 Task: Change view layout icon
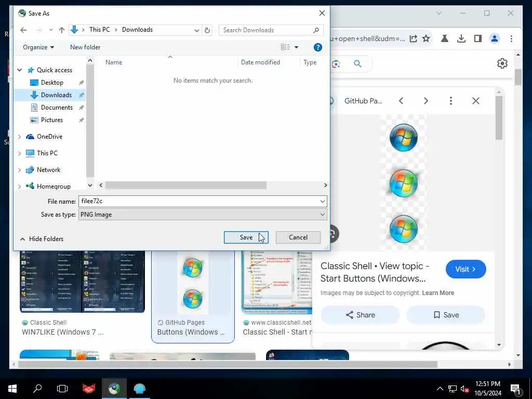pos(285,47)
